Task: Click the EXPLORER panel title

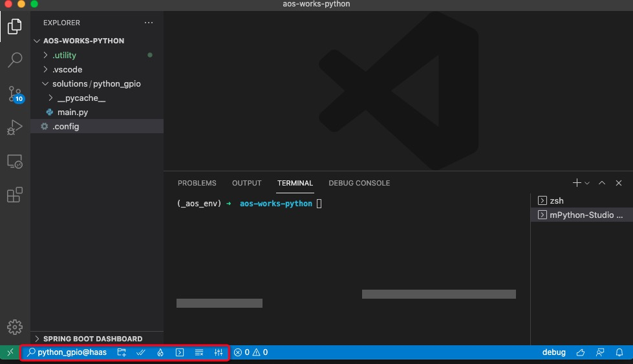Action: point(62,23)
